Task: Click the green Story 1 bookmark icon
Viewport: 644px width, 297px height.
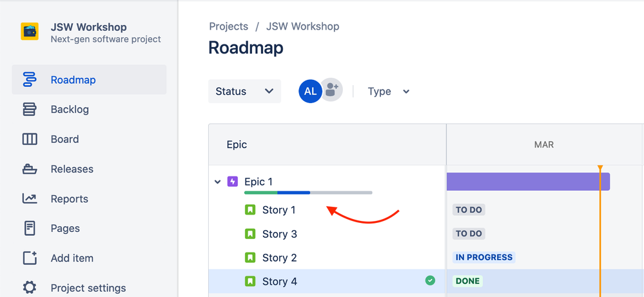Action: coord(250,210)
